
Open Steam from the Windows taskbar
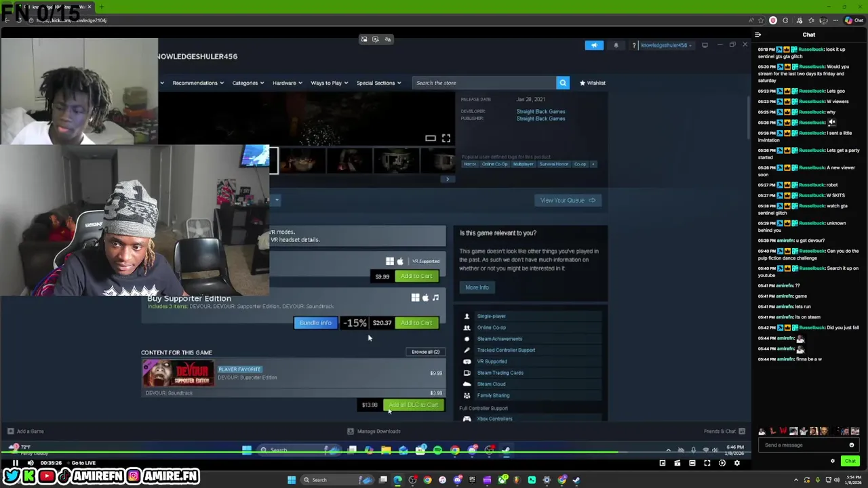pyautogui.click(x=576, y=480)
